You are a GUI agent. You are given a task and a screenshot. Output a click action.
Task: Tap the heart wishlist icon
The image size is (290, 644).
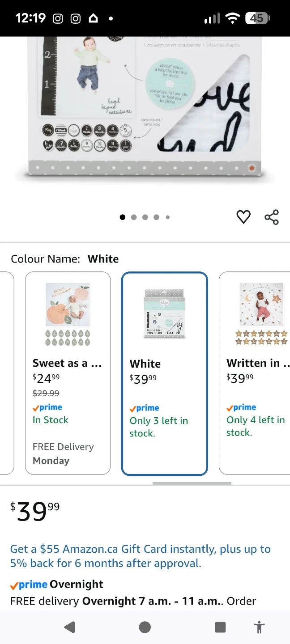pos(243,217)
